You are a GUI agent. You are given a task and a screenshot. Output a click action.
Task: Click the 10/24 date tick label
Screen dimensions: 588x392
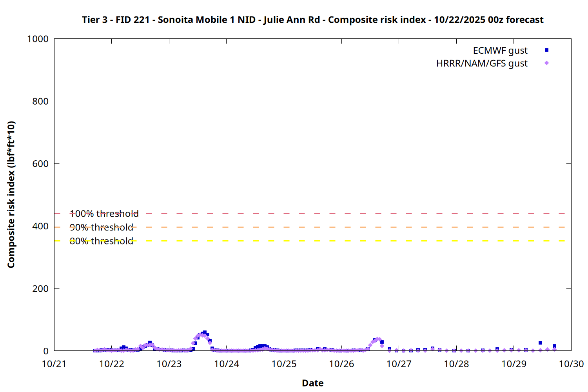(x=227, y=364)
